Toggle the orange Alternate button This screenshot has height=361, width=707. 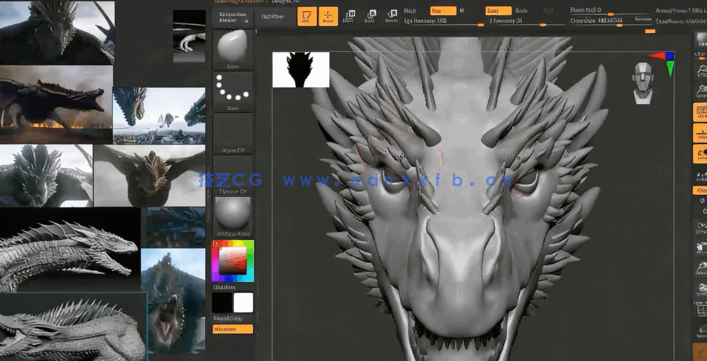point(233,329)
